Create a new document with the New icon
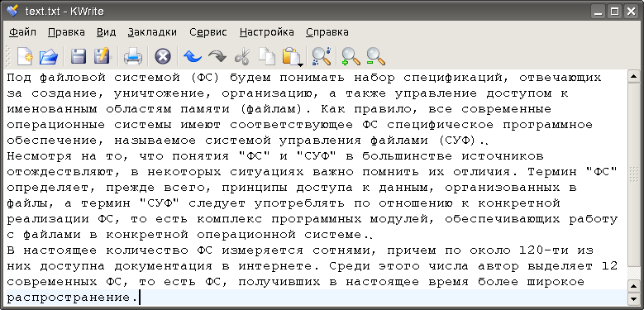Image resolution: width=644 pixels, height=310 pixels. pyautogui.click(x=25, y=56)
